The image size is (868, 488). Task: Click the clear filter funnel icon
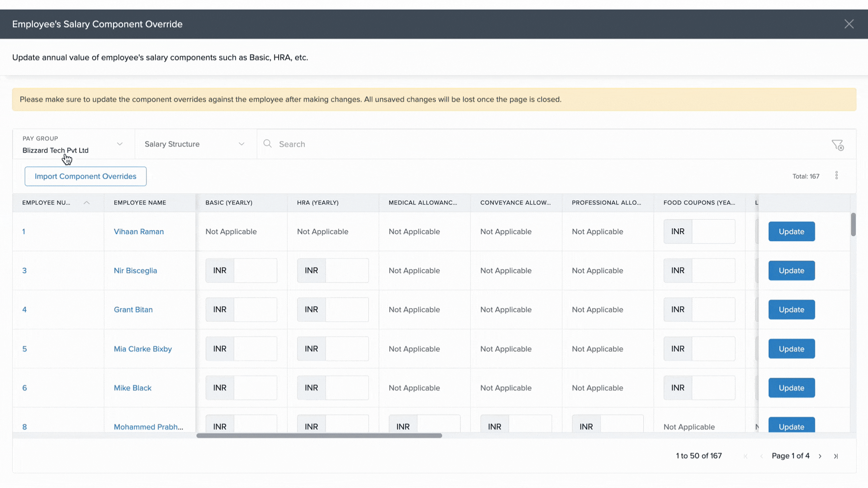(x=837, y=145)
